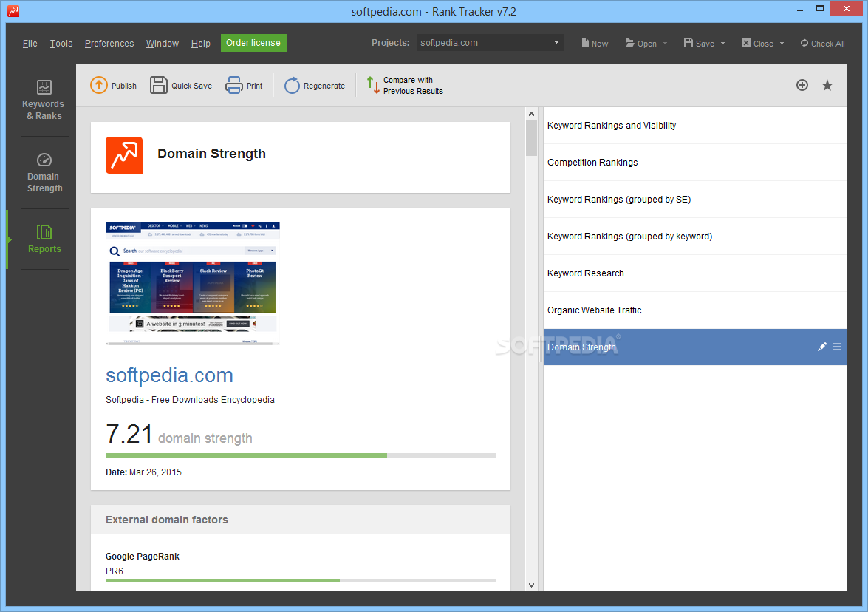The height and width of the screenshot is (612, 868).
Task: Add a new report with plus icon
Action: pos(802,85)
